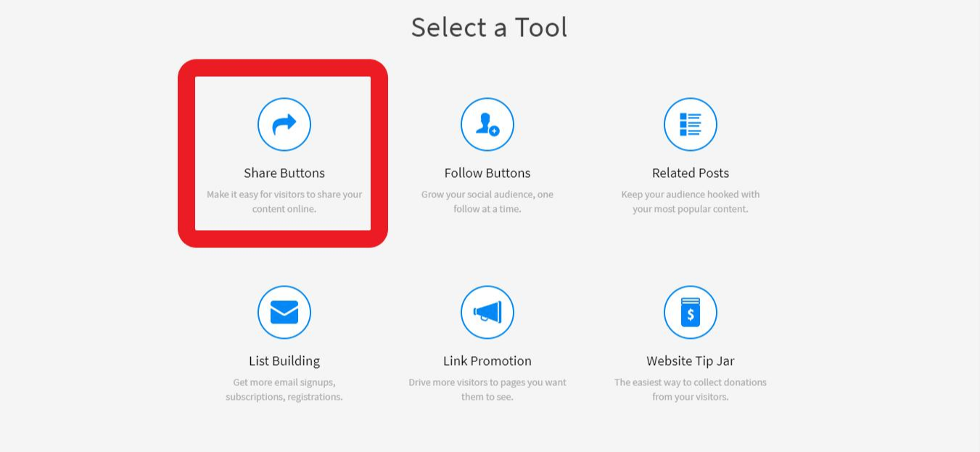Click 'Make it easy for visitors' description
Viewport: 980px width, 452px height.
284,202
